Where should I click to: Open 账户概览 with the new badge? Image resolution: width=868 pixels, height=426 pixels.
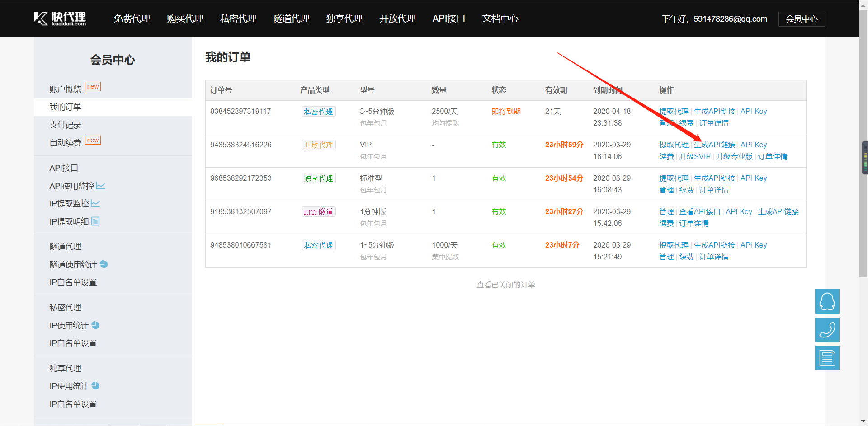coord(65,89)
